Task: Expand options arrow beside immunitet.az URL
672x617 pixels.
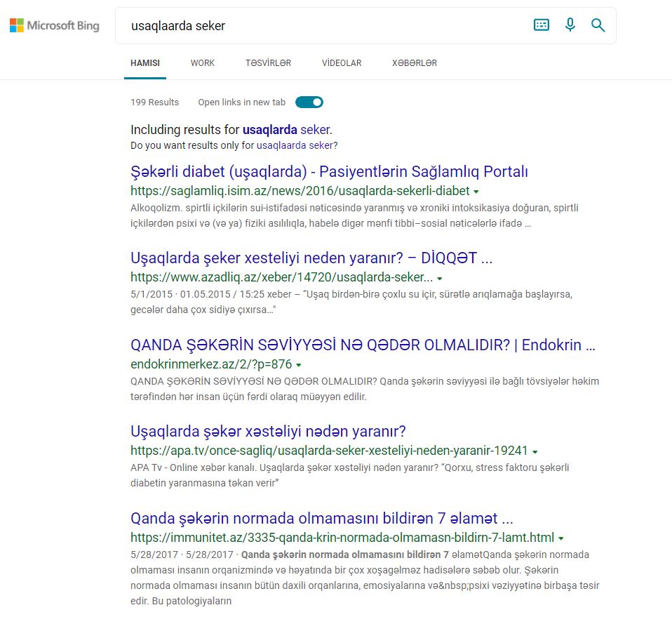Action: click(x=560, y=538)
